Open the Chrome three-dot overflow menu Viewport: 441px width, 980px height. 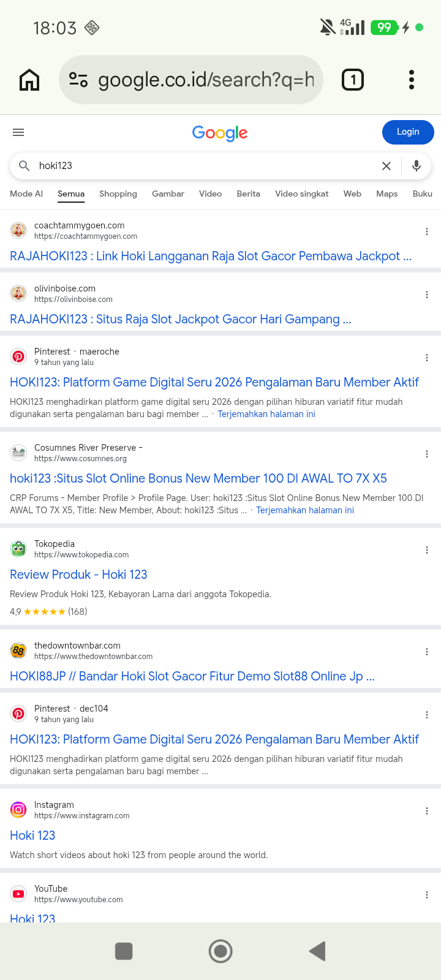tap(412, 80)
